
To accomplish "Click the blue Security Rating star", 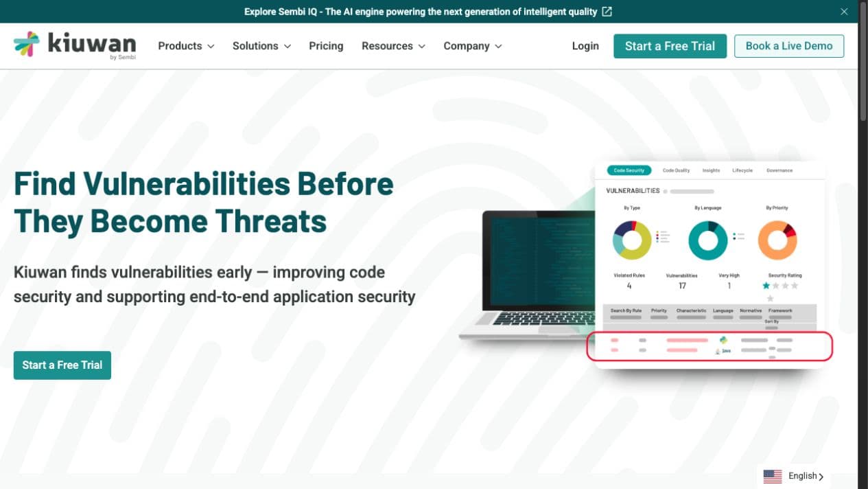I will tap(766, 286).
